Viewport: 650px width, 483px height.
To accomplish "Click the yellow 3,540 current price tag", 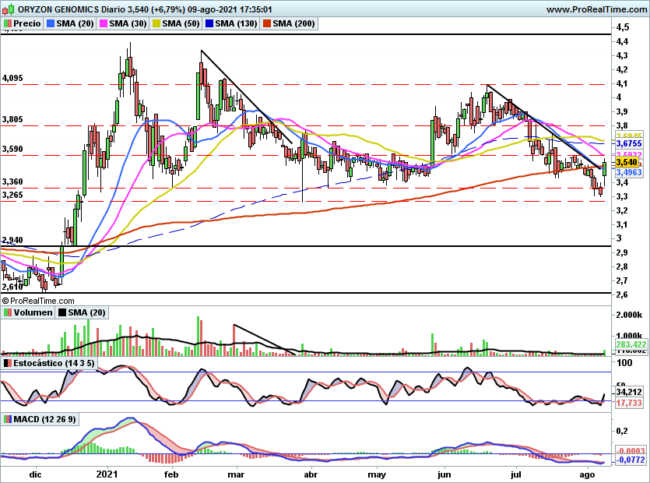I will [x=626, y=162].
